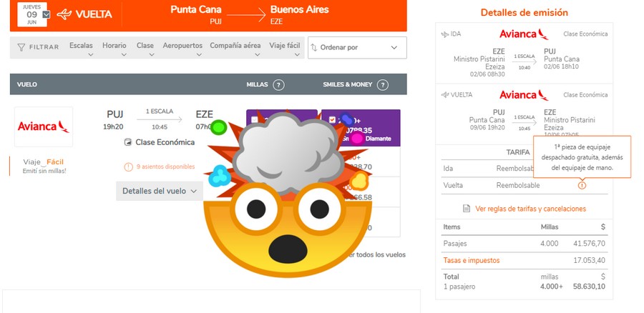The height and width of the screenshot is (313, 644).
Task: Open the Compañía aérea filter dropdown
Action: click(x=235, y=48)
